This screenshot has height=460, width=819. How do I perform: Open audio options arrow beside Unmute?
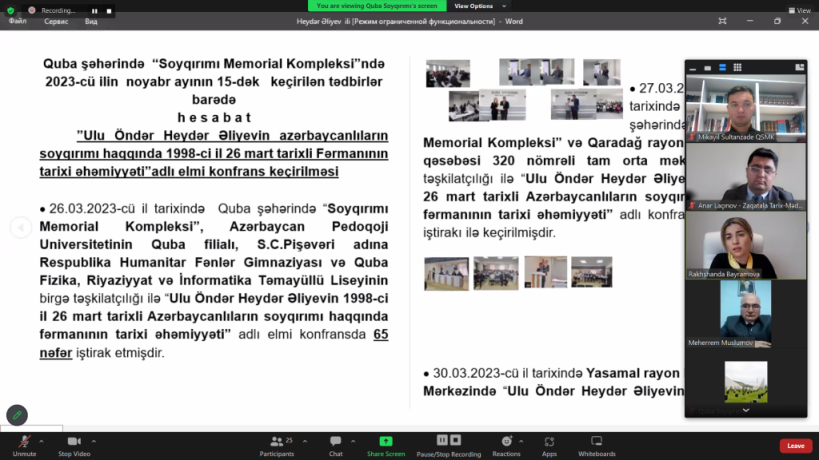tap(41, 442)
